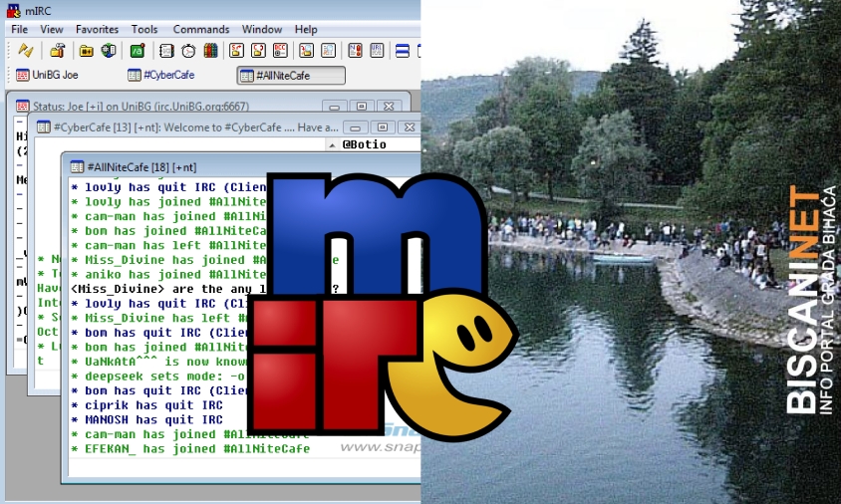Click the Tile Windows toolbar icon
Image resolution: width=841 pixels, height=504 pixels.
pos(403,51)
